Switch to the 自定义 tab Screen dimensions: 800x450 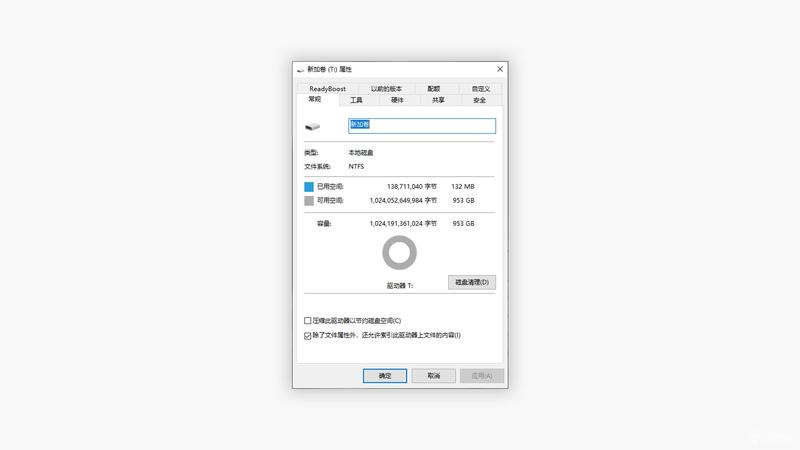point(481,88)
